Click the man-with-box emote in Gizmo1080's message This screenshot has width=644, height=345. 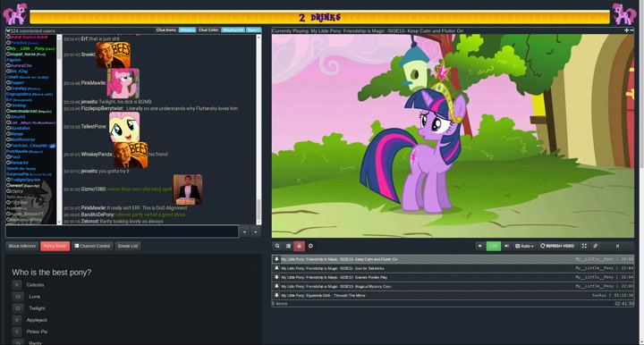click(188, 189)
